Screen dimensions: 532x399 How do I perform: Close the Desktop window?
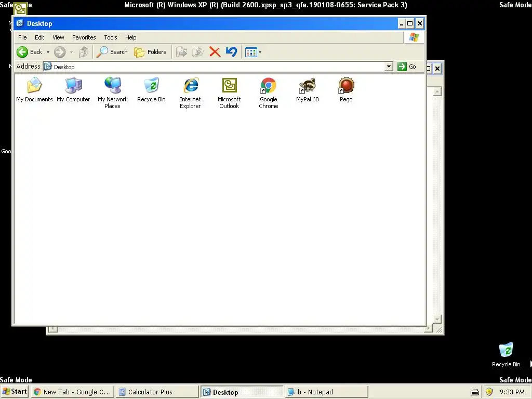pos(420,23)
